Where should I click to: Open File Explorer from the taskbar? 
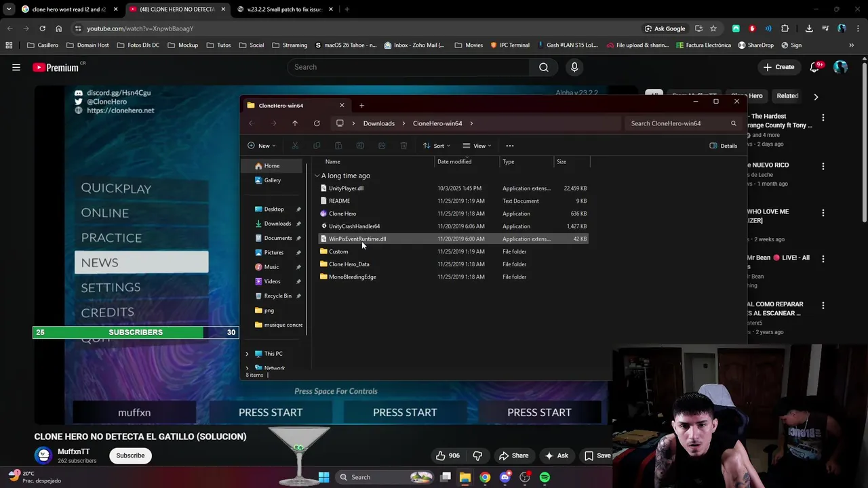tap(465, 477)
